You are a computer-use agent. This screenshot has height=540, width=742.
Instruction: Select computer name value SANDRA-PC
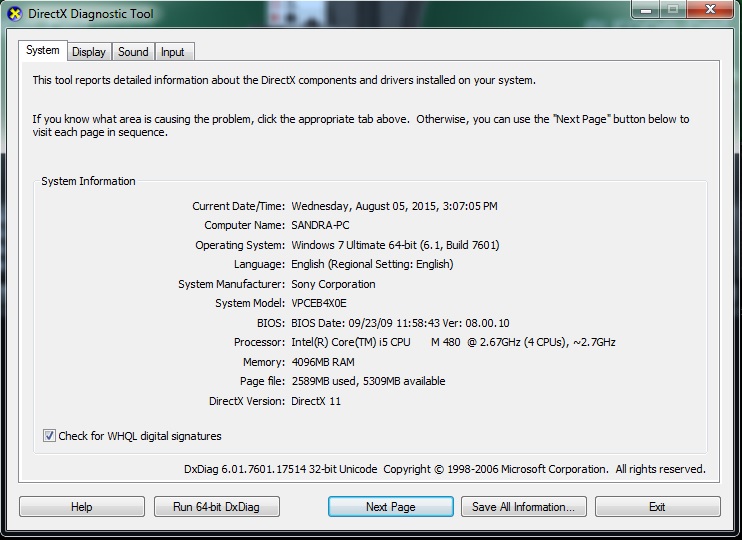(320, 225)
